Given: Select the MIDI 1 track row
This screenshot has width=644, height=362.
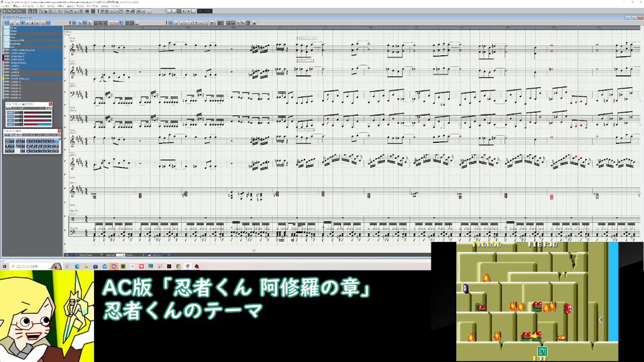Looking at the screenshot, I should pyautogui.click(x=34, y=50).
